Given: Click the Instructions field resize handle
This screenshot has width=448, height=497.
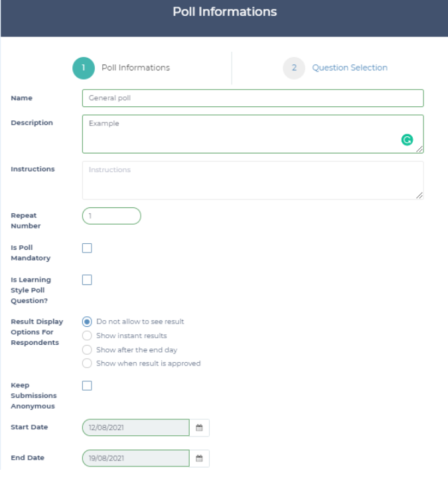Looking at the screenshot, I should [x=419, y=195].
